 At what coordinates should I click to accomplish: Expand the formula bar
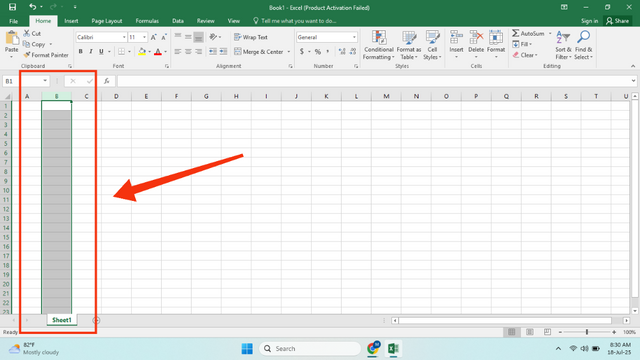[633, 81]
